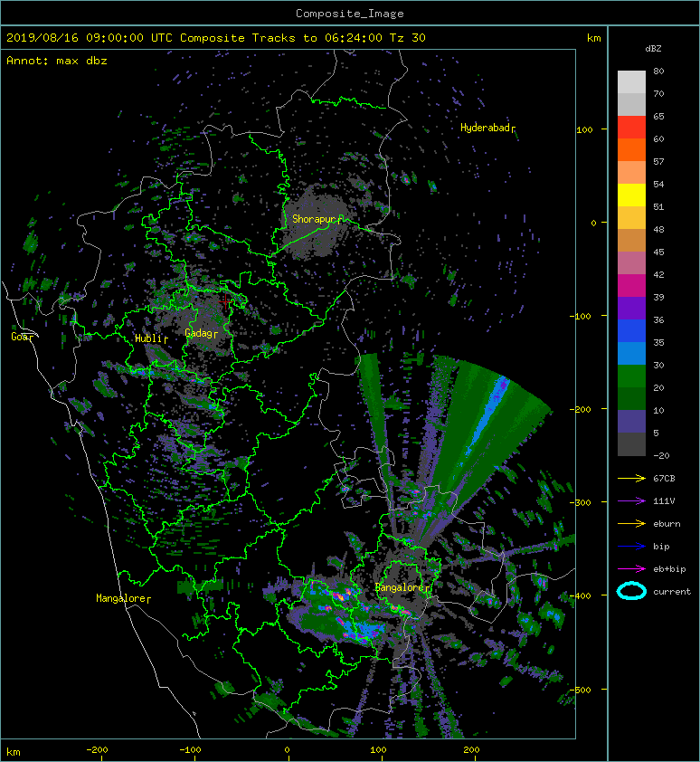Click the eb+bip legend label
The image size is (700, 762).
coord(669,569)
